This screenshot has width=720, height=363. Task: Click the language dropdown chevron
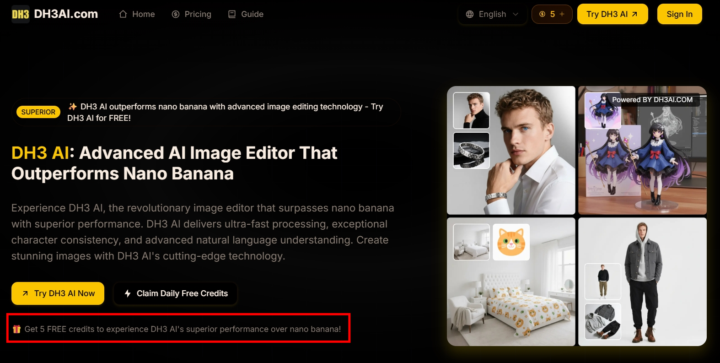pos(515,14)
